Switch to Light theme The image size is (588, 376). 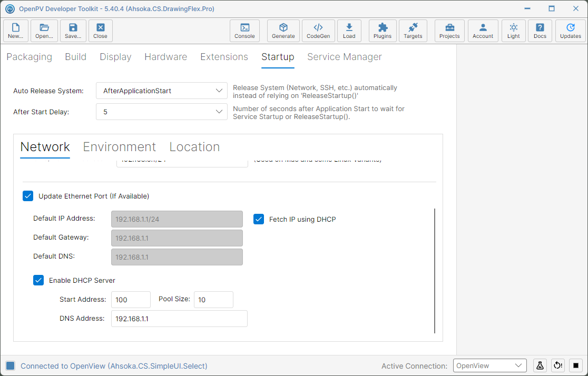click(514, 31)
